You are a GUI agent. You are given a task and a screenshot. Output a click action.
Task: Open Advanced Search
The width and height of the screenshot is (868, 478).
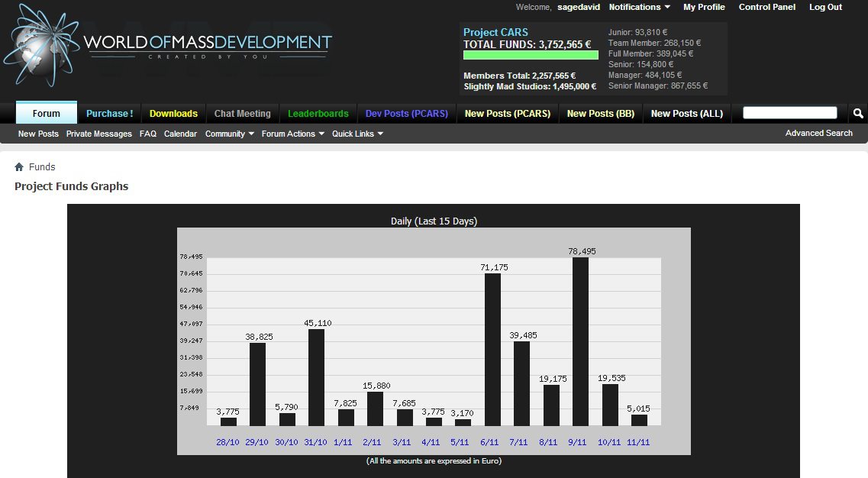click(818, 133)
